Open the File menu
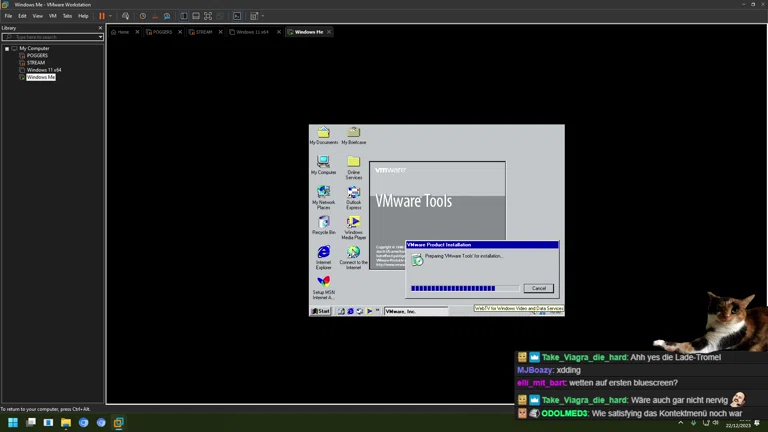 click(x=8, y=16)
